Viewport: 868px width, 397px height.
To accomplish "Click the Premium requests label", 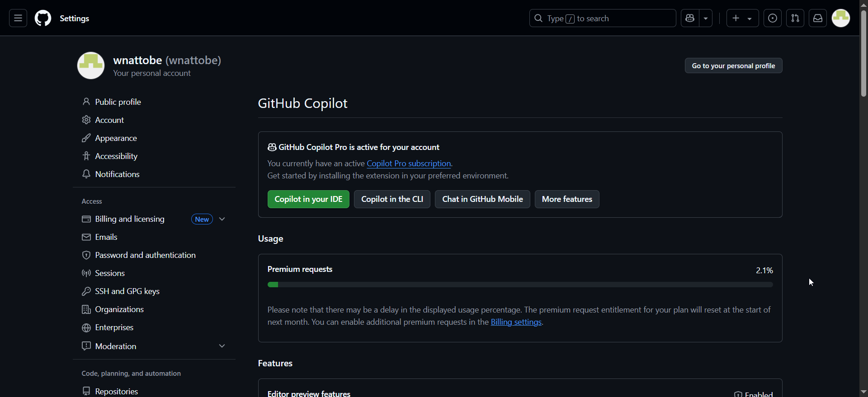I will click(300, 269).
